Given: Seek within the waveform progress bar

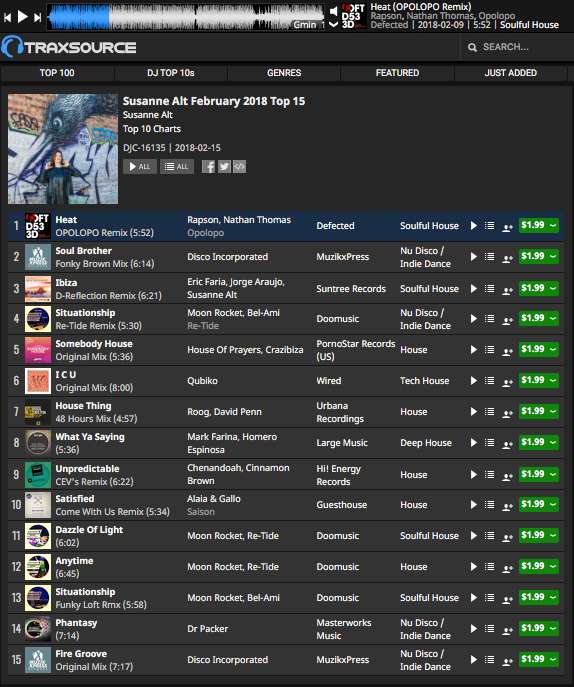Looking at the screenshot, I should 186,18.
